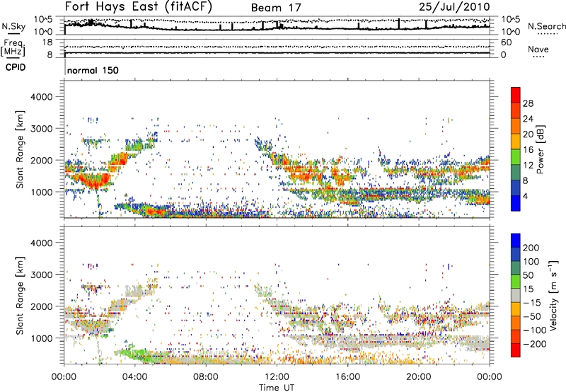The width and height of the screenshot is (566, 392).
Task: Click the date "25/Jul/2010"
Action: click(454, 7)
